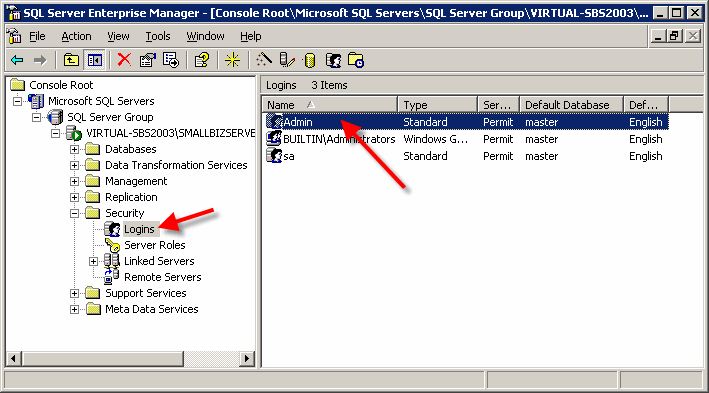Sort by the Type column header
709x393 pixels.
click(437, 104)
